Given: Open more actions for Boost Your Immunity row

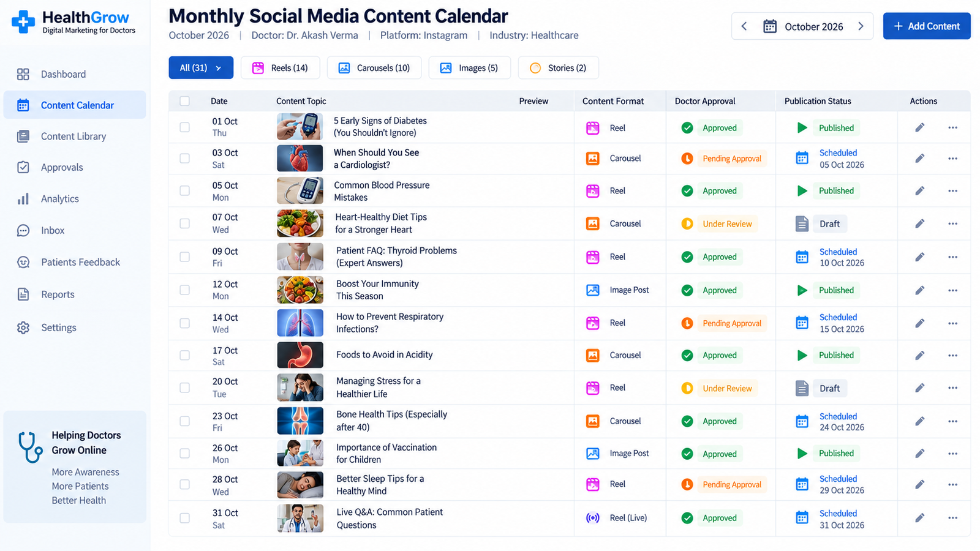Looking at the screenshot, I should click(x=952, y=290).
